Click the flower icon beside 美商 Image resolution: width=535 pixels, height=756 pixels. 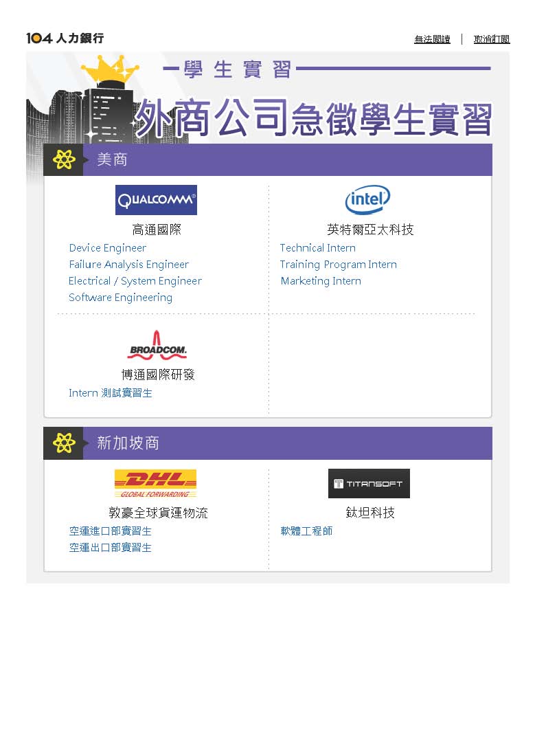[64, 159]
